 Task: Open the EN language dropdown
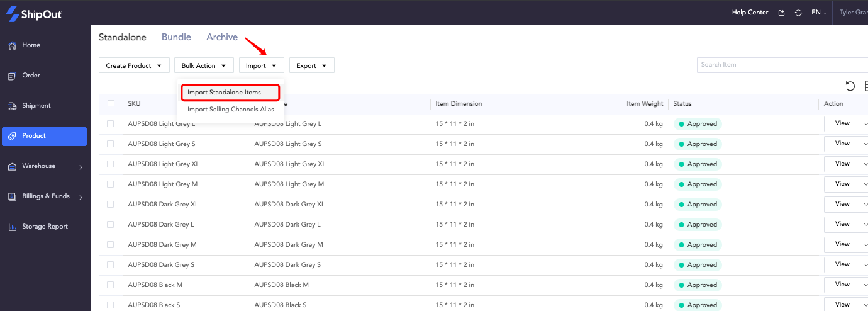coord(818,13)
